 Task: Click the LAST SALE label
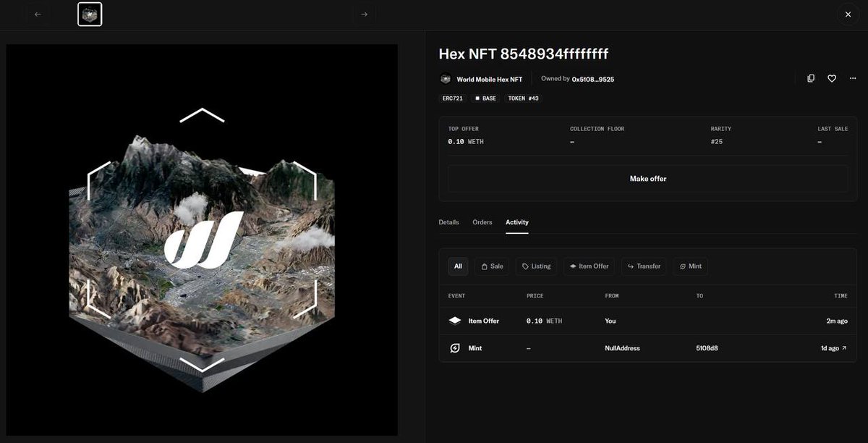click(x=833, y=129)
